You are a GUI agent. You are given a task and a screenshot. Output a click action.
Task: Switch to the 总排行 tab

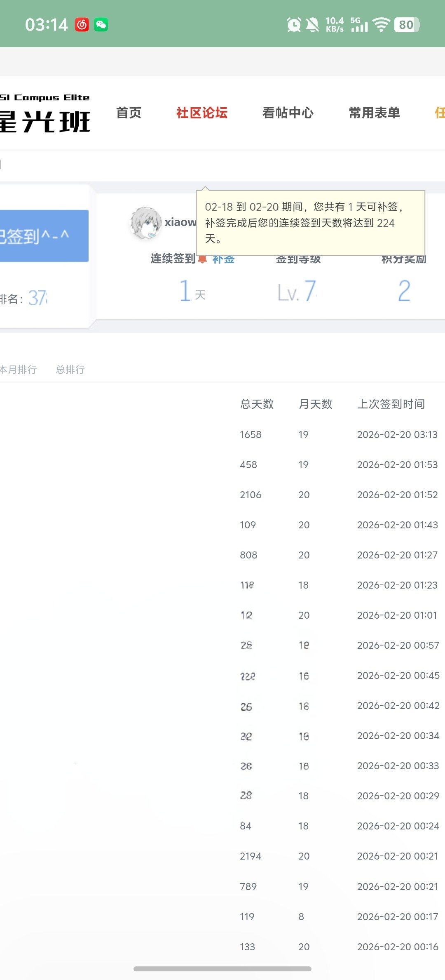point(70,370)
